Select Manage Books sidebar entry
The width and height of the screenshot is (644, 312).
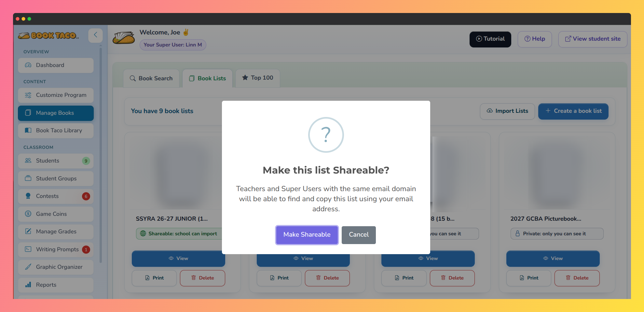pyautogui.click(x=56, y=113)
